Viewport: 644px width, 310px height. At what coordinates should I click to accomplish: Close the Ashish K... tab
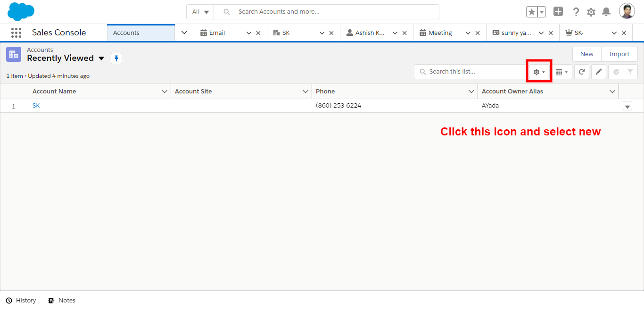pos(405,33)
